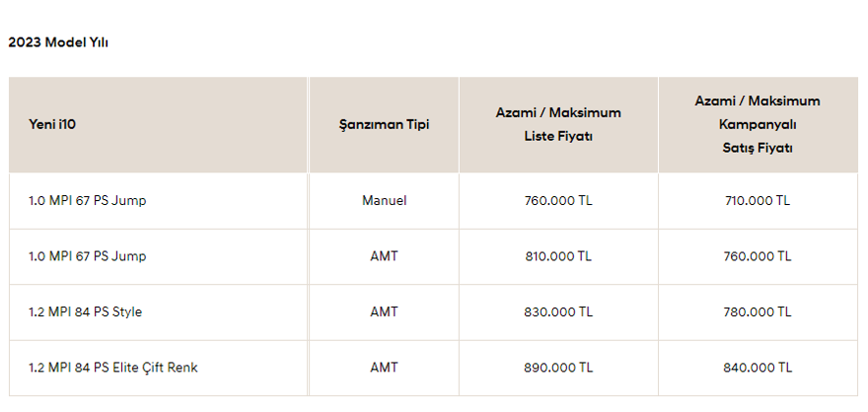Select the 840.000 TL campaign price

coord(757,368)
